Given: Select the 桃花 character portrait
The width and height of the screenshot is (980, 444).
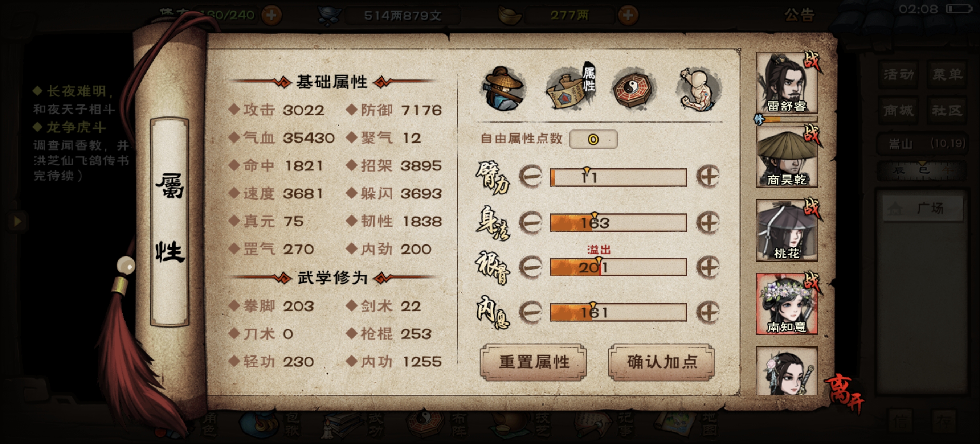Looking at the screenshot, I should (x=786, y=230).
